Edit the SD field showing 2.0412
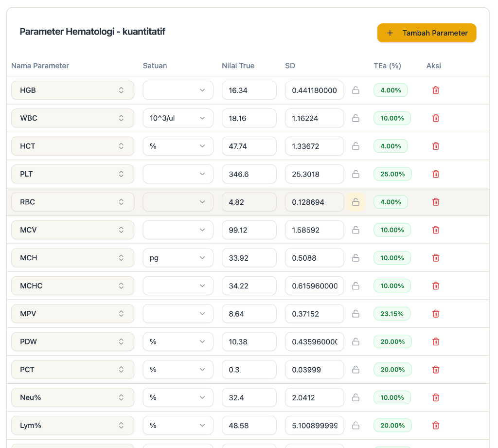The height and width of the screenshot is (448, 498). (315, 397)
